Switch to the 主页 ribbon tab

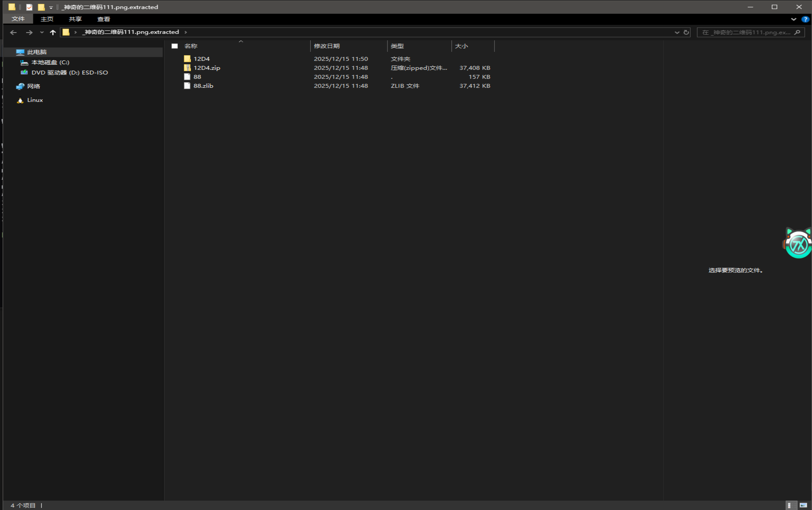click(x=47, y=19)
